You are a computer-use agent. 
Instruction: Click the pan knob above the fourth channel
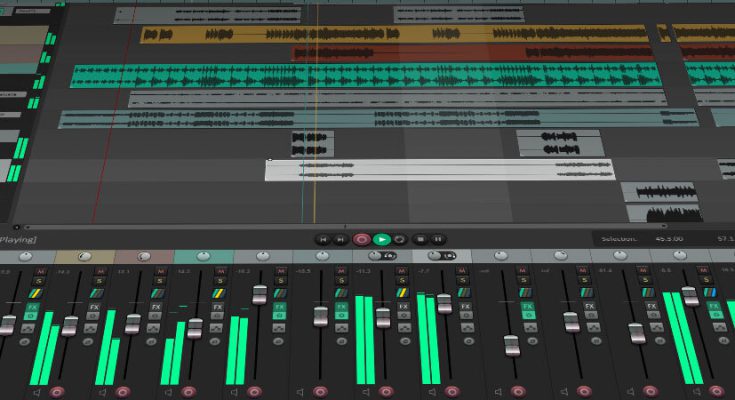tap(205, 257)
